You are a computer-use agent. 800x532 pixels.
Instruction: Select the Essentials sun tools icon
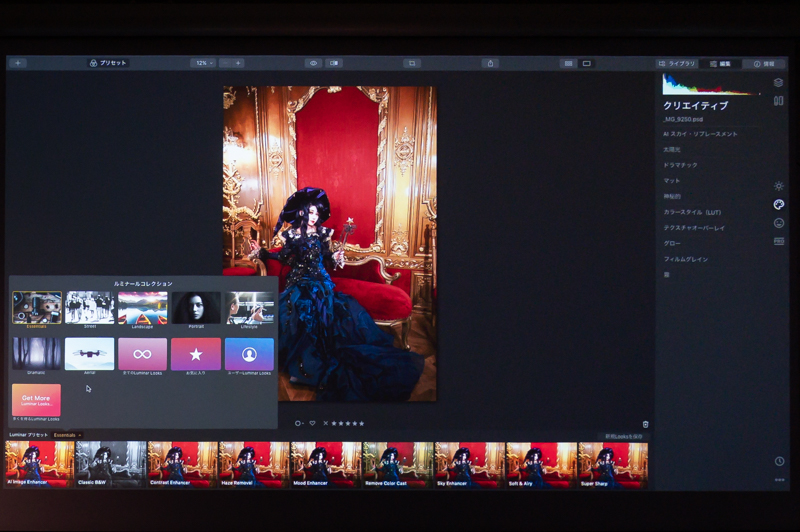pyautogui.click(x=779, y=186)
